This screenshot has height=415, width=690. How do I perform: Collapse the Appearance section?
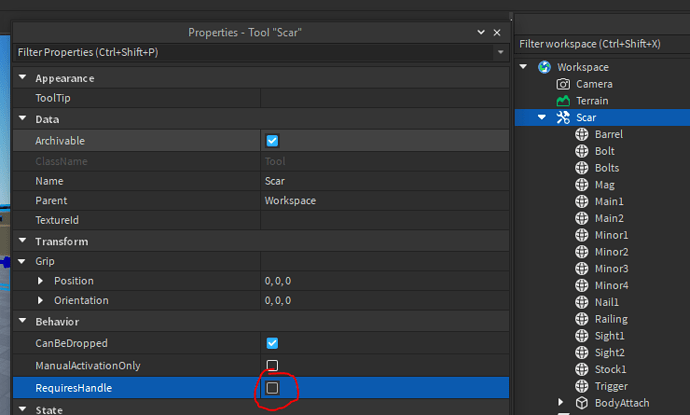(x=22, y=77)
